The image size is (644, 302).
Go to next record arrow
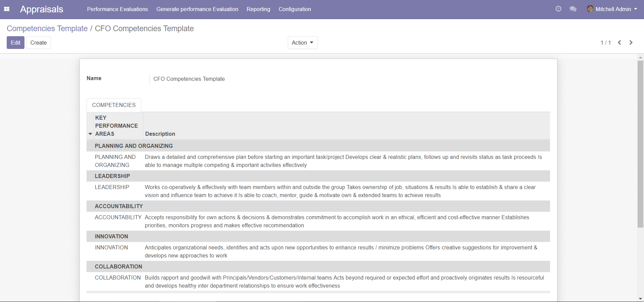[631, 43]
